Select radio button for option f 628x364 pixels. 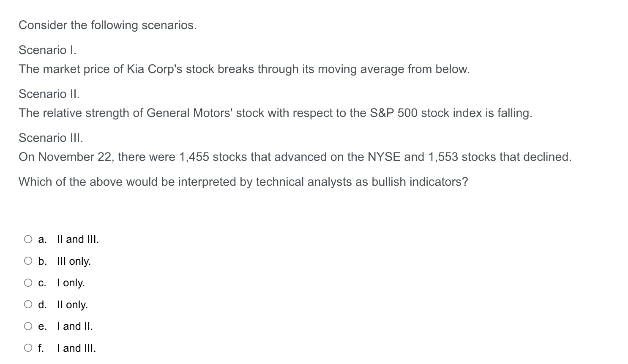pos(28,348)
